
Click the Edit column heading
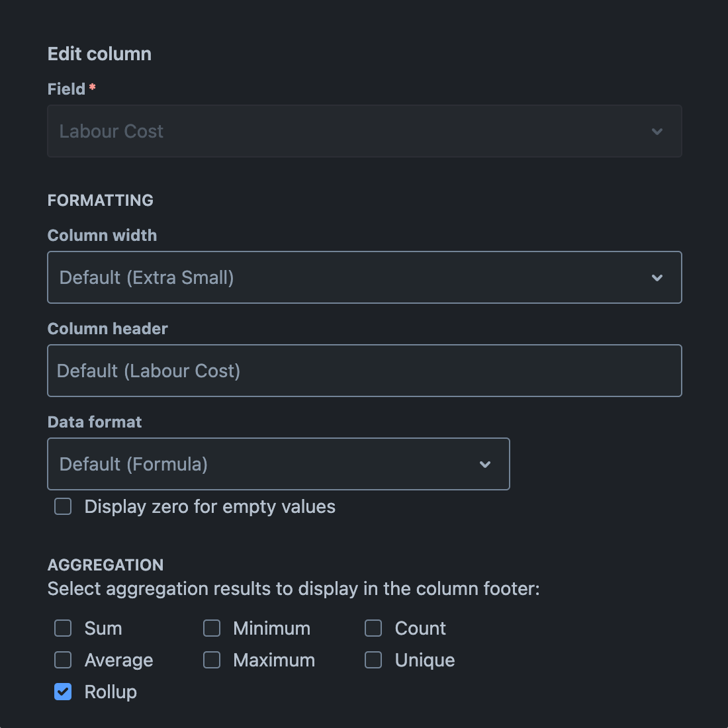pos(99,54)
